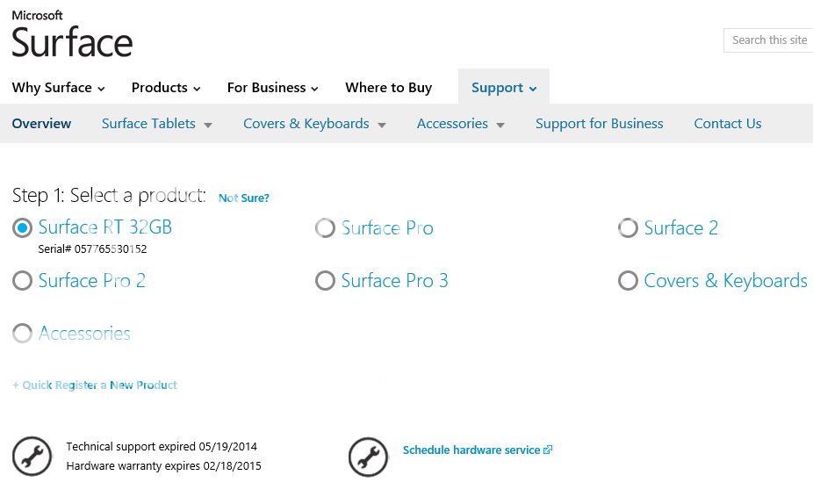Select the Surface RT 32GB radio button
This screenshot has width=813, height=504.
23,228
